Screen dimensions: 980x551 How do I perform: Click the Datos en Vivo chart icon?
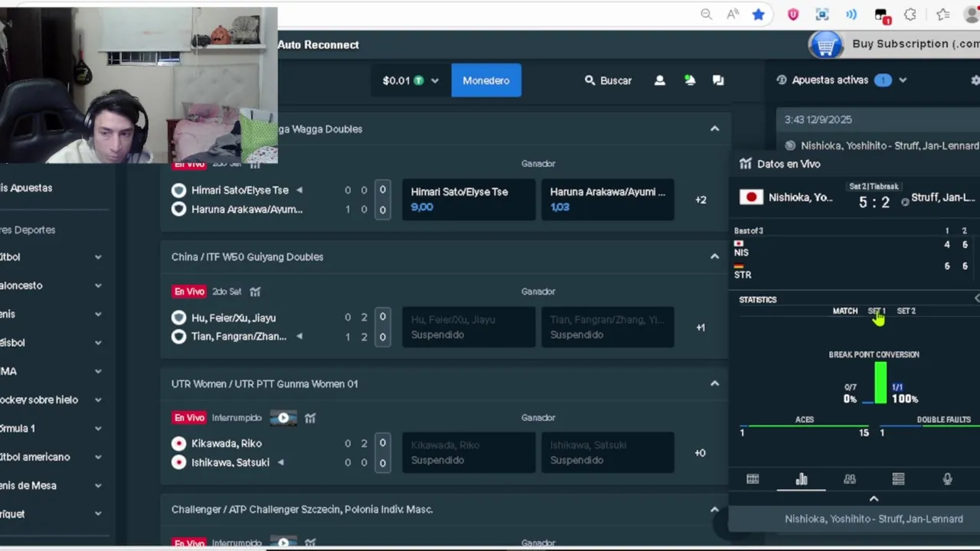pyautogui.click(x=745, y=164)
